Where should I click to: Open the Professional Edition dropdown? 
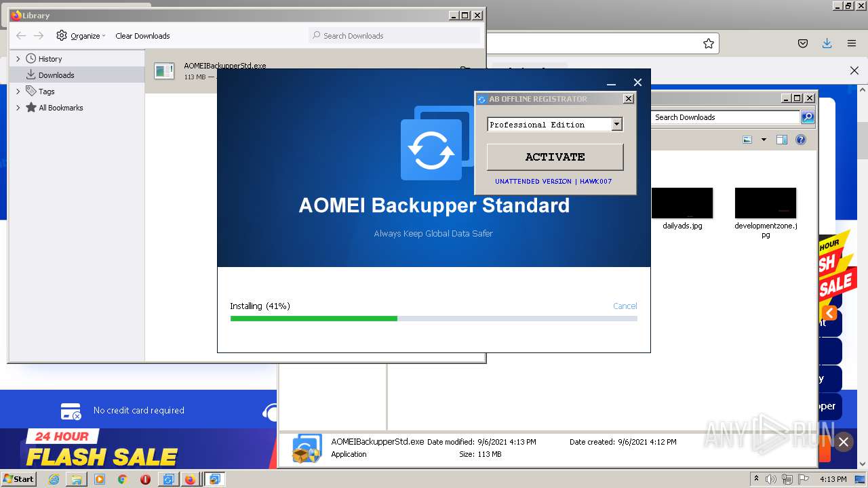pos(616,124)
